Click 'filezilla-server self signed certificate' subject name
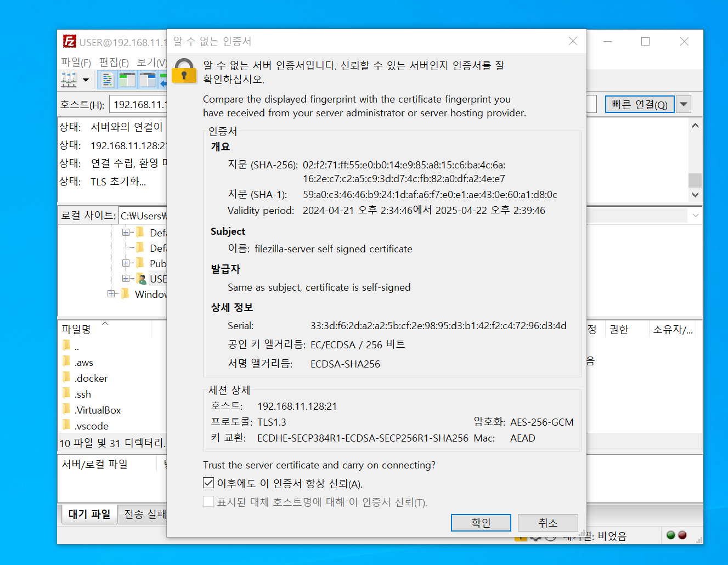The width and height of the screenshot is (728, 565). (334, 248)
